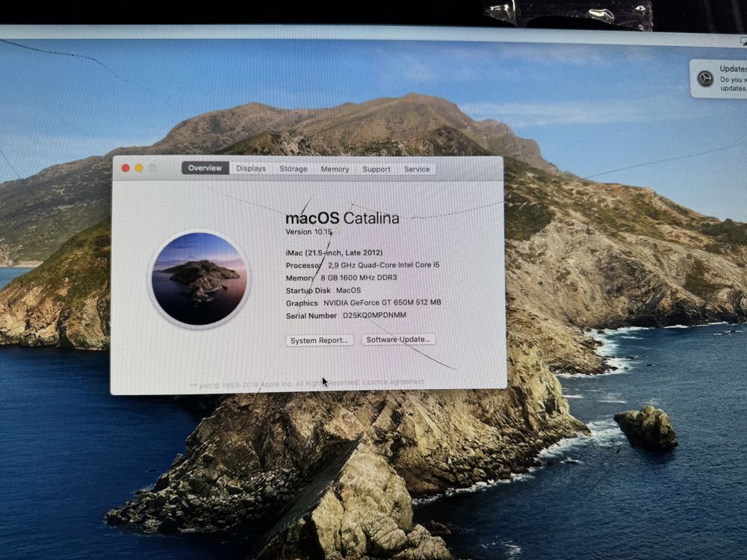
Task: Switch to the Overview tab
Action: click(205, 168)
